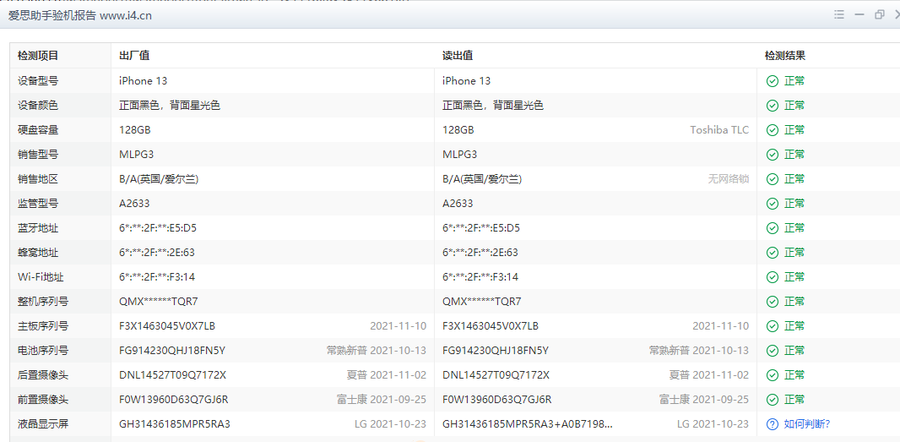Select the 蜂窝地址 row label
Viewport: 900px width, 442px height.
point(38,253)
